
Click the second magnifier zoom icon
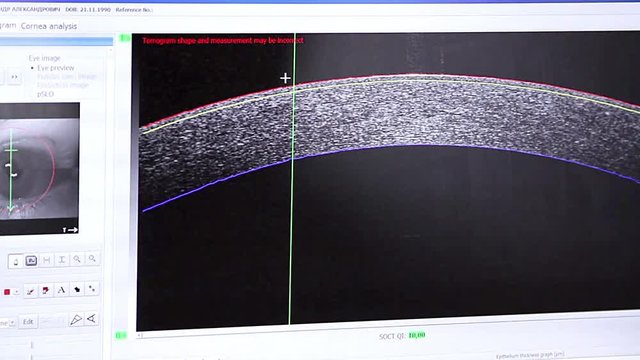coord(92,259)
